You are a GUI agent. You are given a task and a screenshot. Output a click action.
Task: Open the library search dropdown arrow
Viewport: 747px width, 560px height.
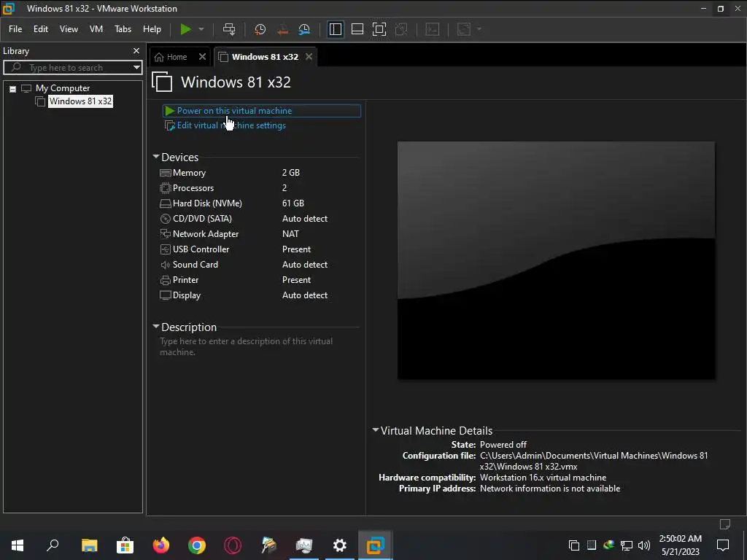point(136,68)
